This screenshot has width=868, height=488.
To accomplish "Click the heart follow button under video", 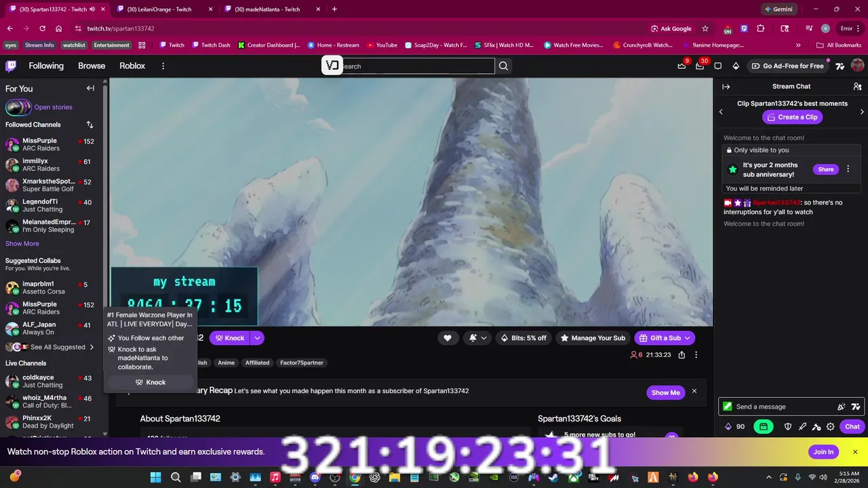I will [x=448, y=338].
